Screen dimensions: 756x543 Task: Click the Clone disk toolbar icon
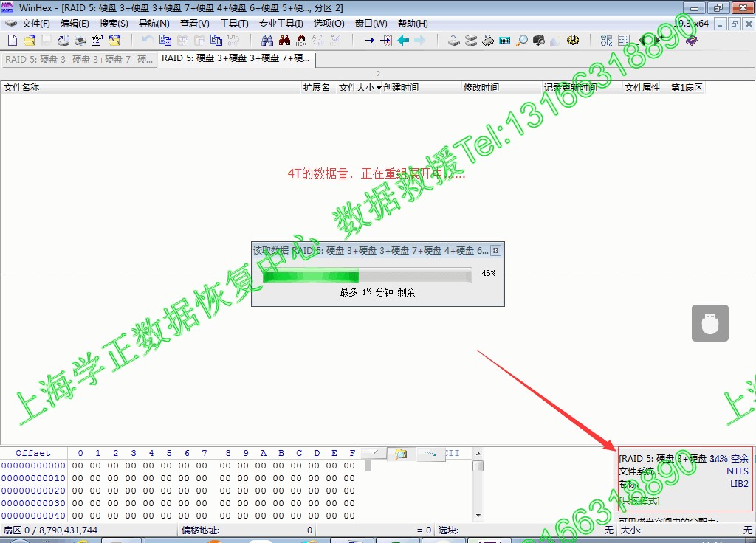[x=470, y=41]
